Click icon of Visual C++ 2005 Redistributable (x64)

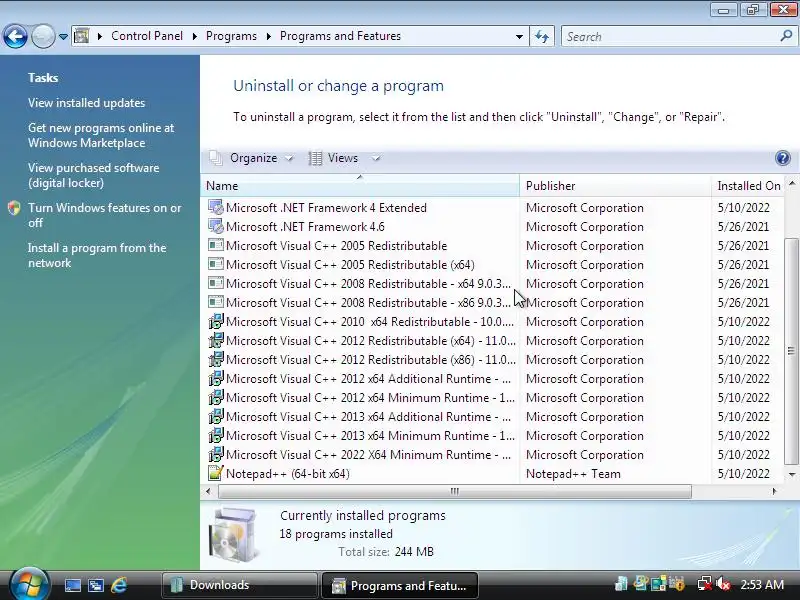tap(216, 264)
